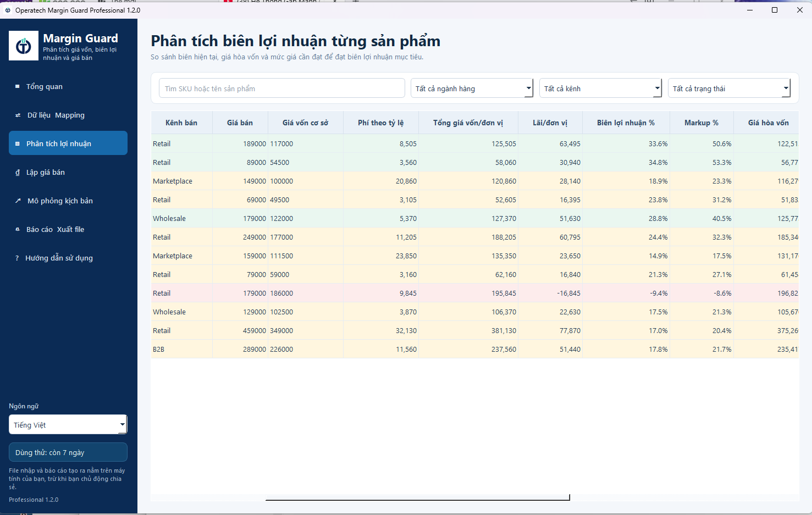The height and width of the screenshot is (515, 812).
Task: Switch to Mô phỏng kịch bản
Action: point(68,201)
